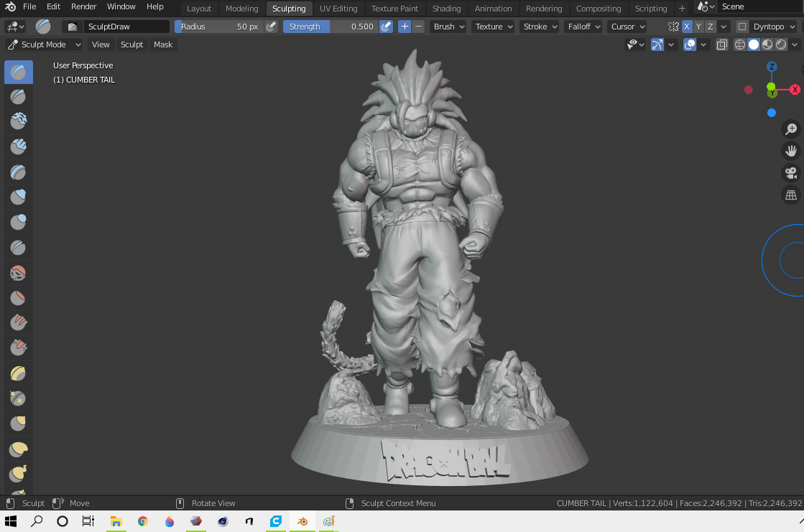Screen dimensions: 804x532
Task: Enable the Dyntopo checkbox
Action: 743,27
